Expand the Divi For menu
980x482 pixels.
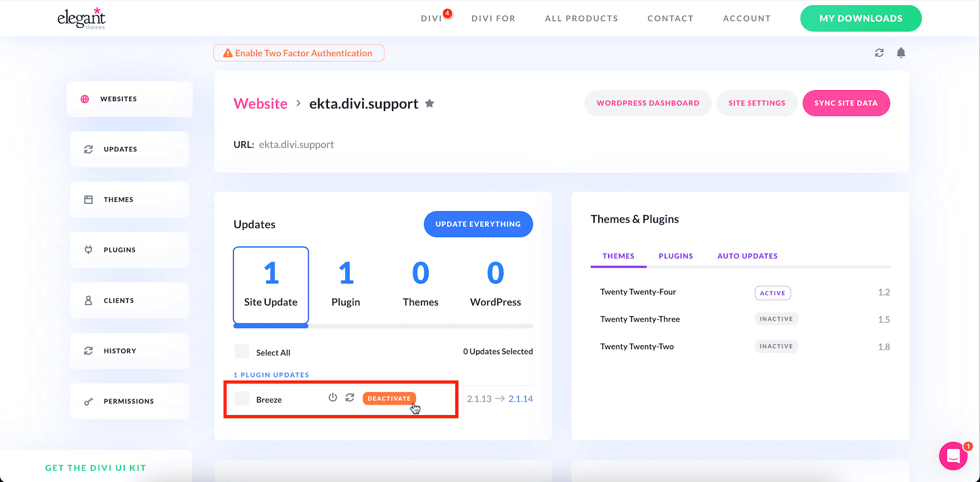click(493, 18)
